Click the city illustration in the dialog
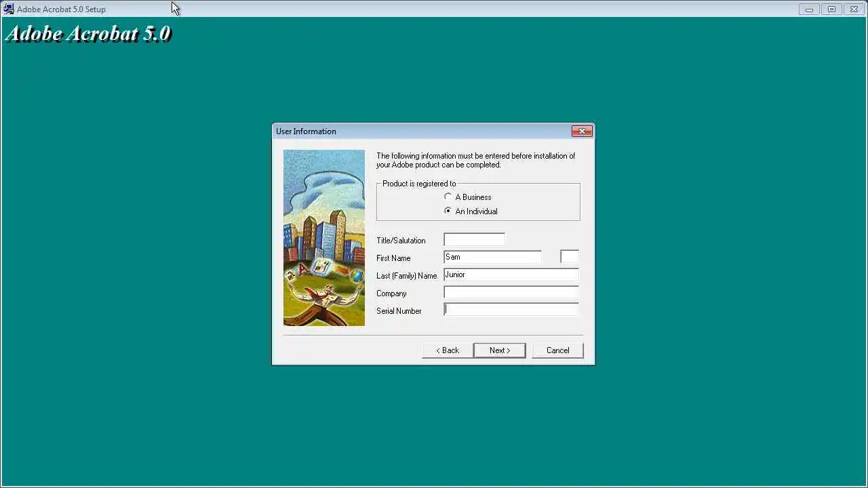The height and width of the screenshot is (488, 868). pyautogui.click(x=324, y=238)
